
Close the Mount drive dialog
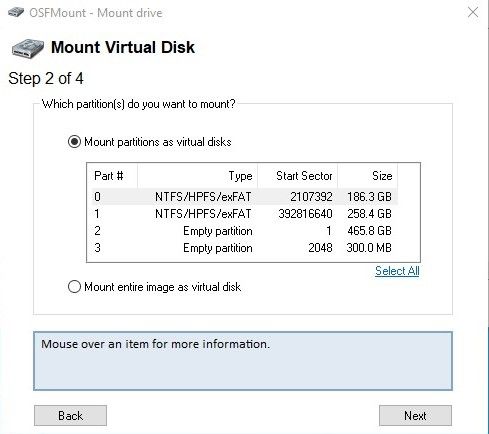point(473,13)
